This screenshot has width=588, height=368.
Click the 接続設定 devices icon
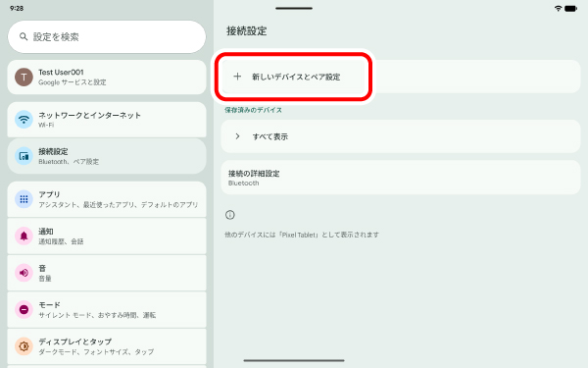pos(24,156)
